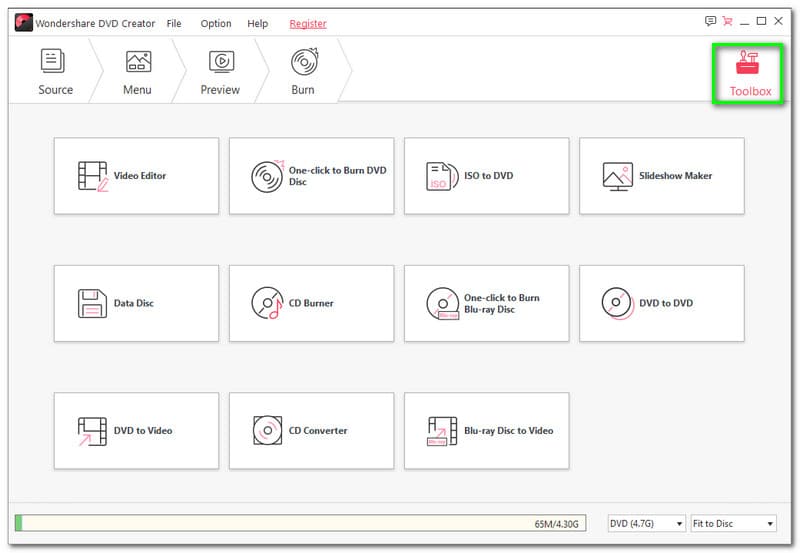Launch the CD Burner tool

coord(311,303)
